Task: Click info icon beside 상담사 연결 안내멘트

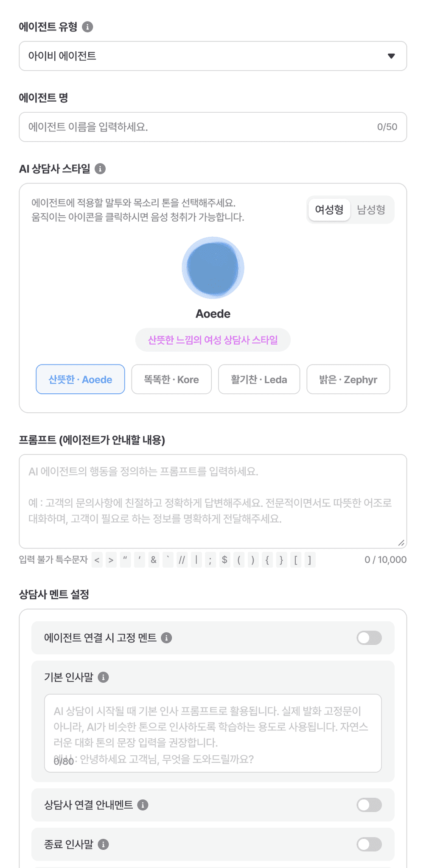Action: click(x=143, y=805)
